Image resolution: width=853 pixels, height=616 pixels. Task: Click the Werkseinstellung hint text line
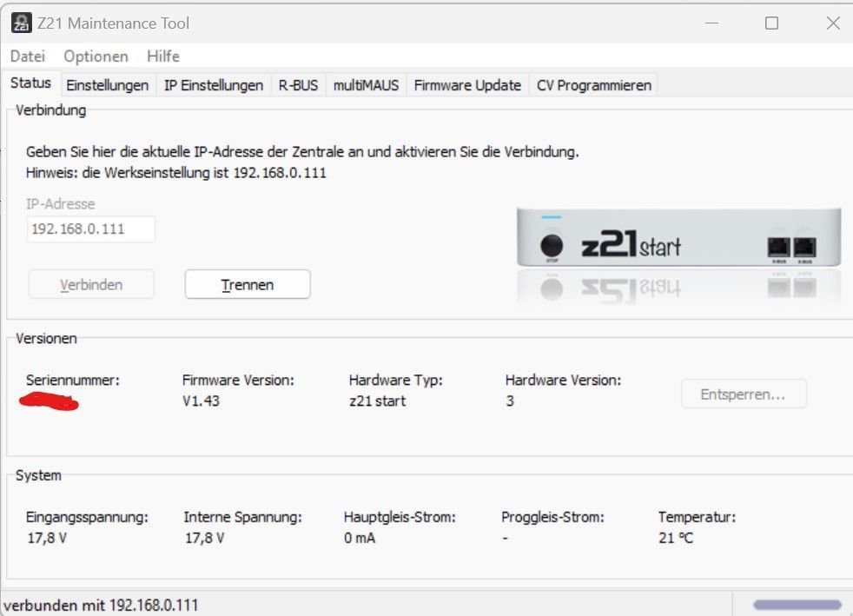(x=175, y=173)
